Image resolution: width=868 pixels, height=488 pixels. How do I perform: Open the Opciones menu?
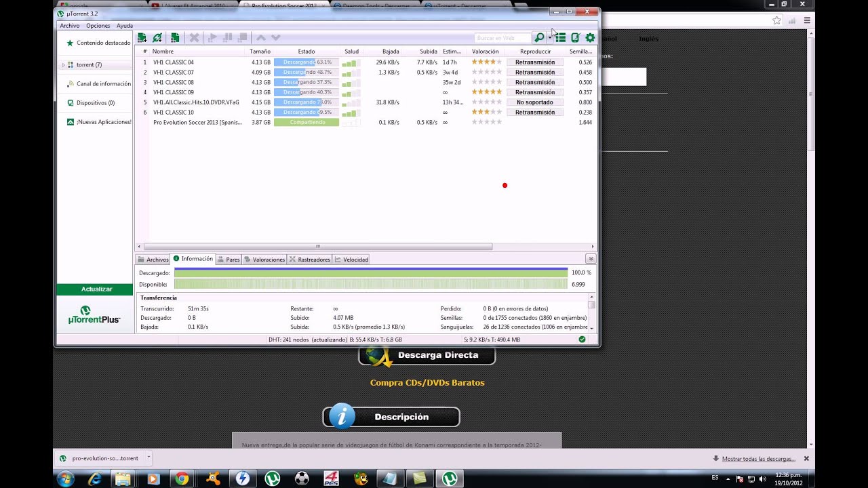[98, 26]
